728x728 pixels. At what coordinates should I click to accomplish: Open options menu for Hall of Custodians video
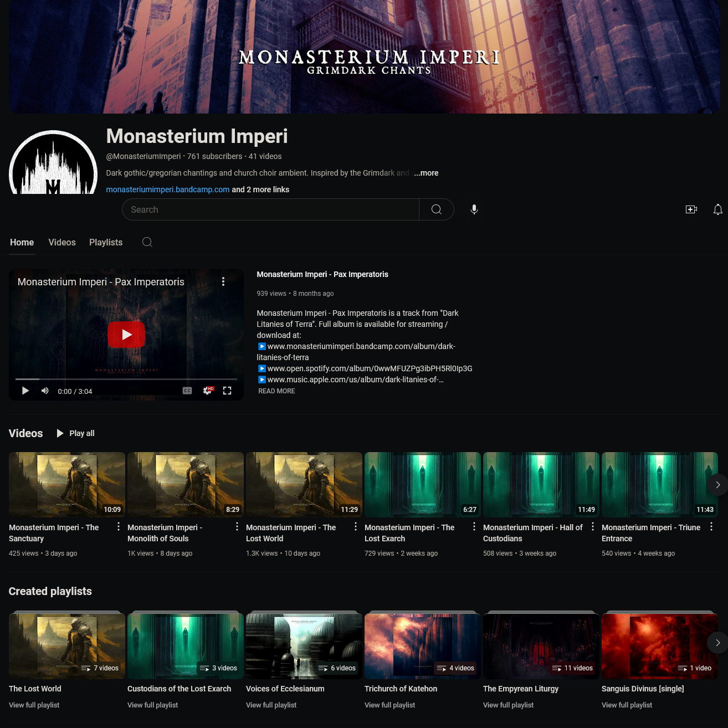click(593, 526)
